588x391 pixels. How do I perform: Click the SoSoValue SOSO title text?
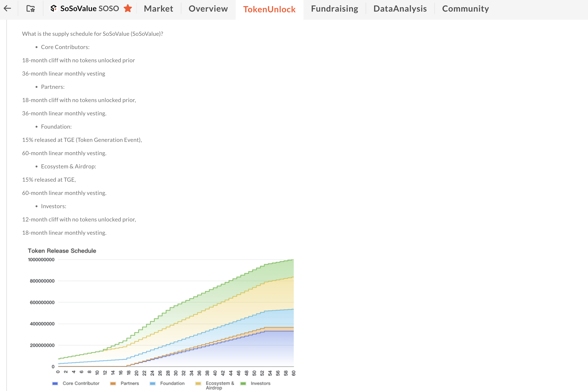pos(89,8)
